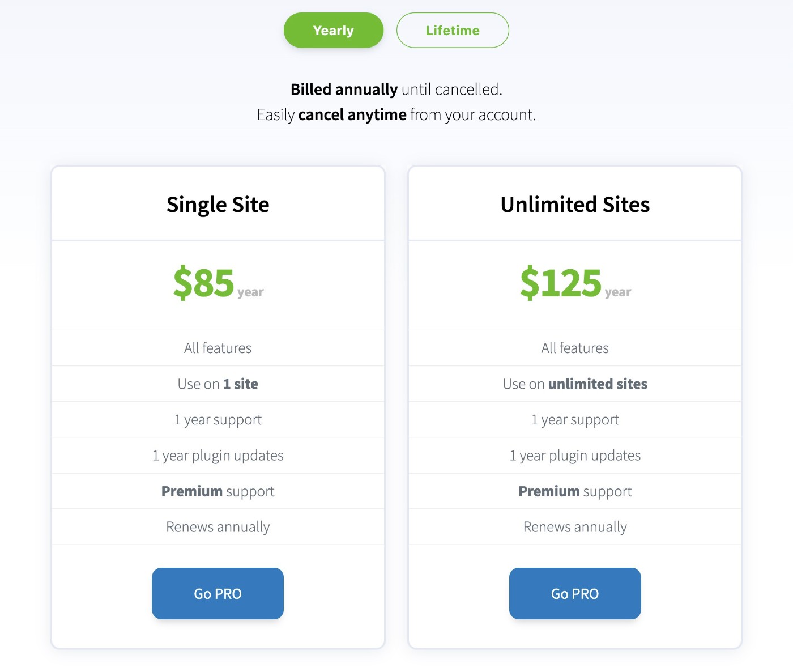
Task: Click the "Use on 1 site" row
Action: coord(218,384)
